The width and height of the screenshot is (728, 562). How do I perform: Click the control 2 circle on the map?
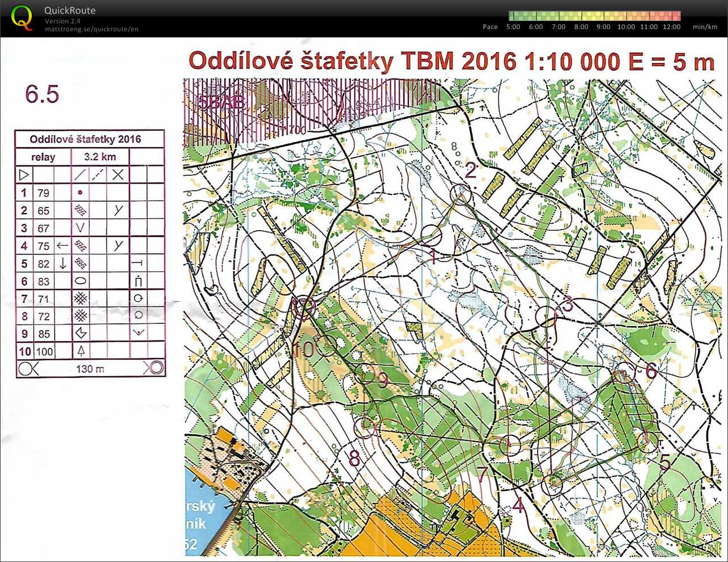[x=461, y=194]
